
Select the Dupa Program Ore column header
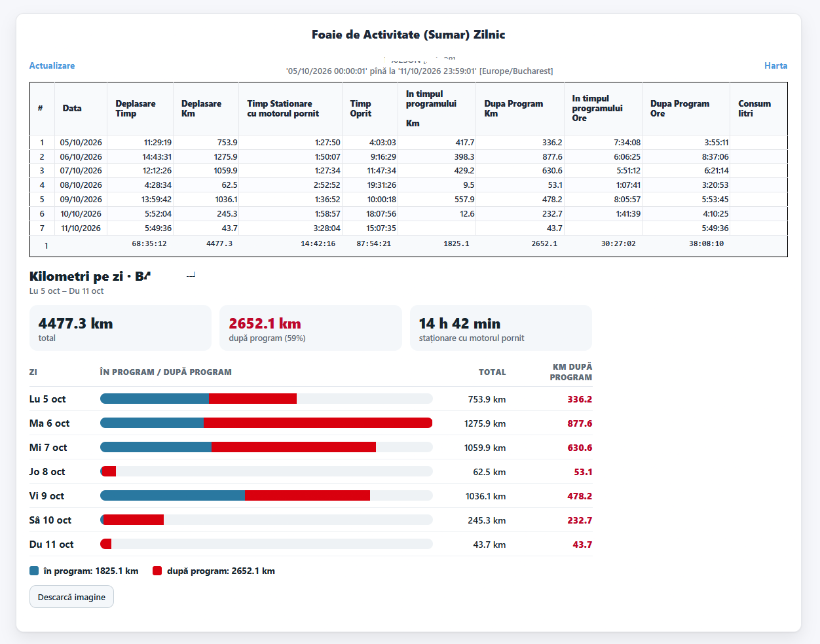[x=686, y=109]
